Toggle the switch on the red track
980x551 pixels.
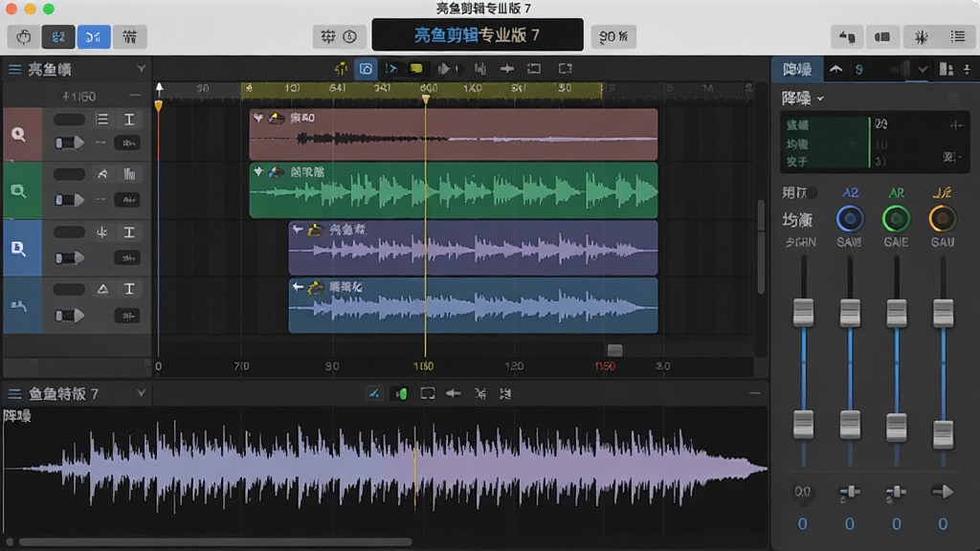point(69,143)
